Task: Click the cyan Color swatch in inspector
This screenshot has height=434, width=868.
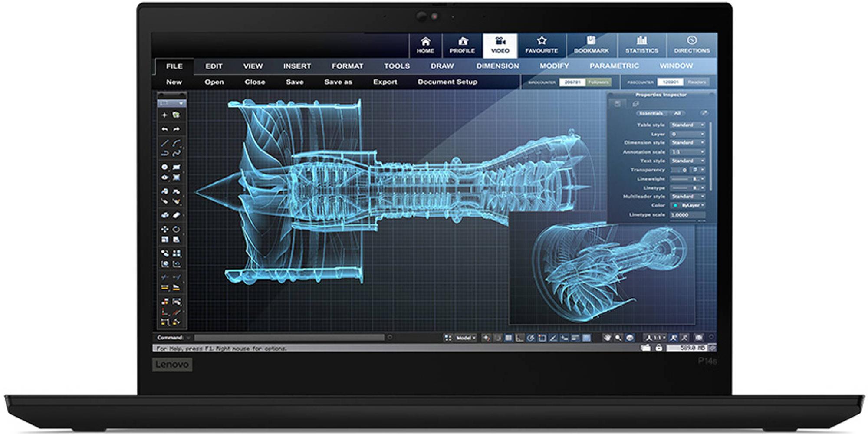Action: click(675, 205)
